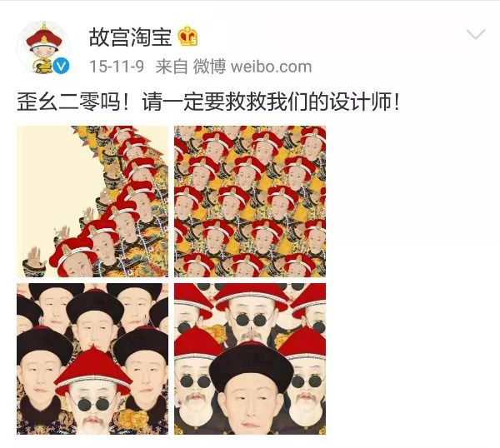Click the blue verified V badge
This screenshot has height=448, width=500.
point(61,66)
